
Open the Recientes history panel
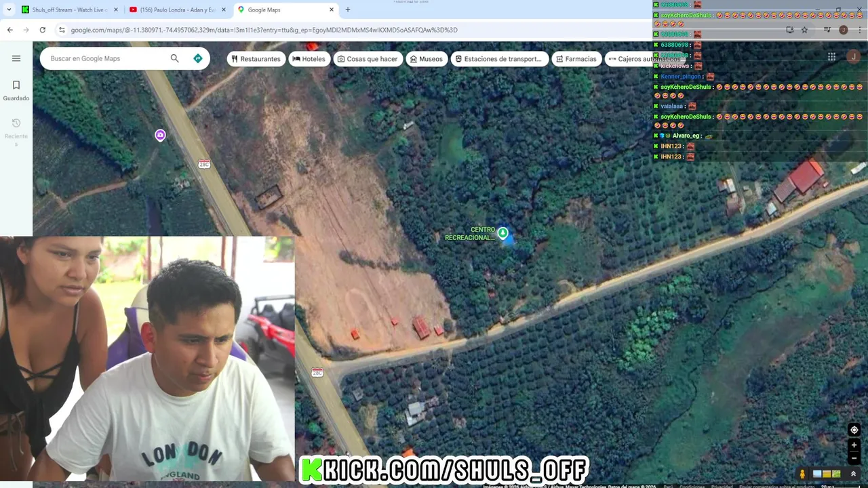(16, 131)
